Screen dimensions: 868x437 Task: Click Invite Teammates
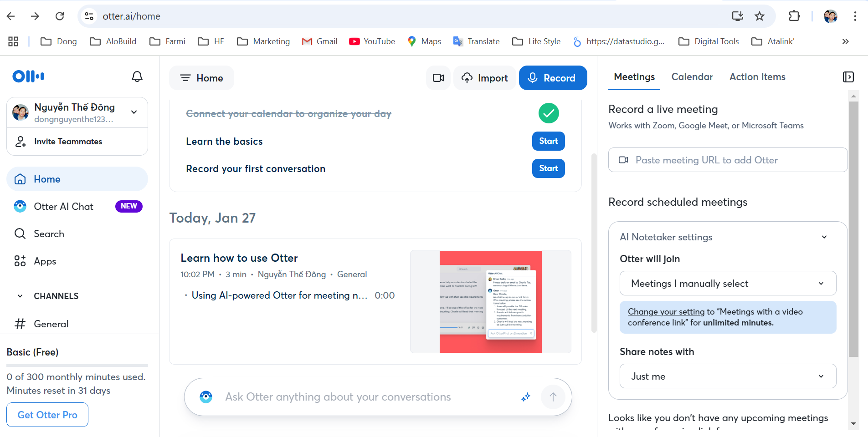pyautogui.click(x=77, y=142)
